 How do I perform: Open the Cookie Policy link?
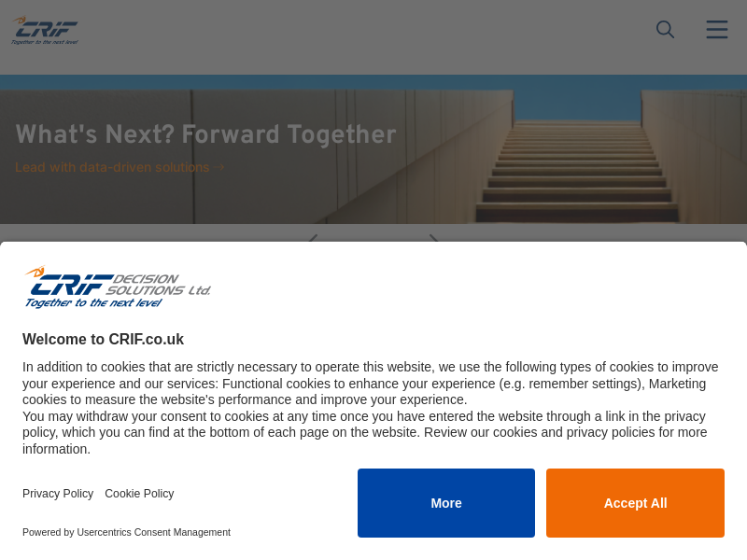(139, 494)
